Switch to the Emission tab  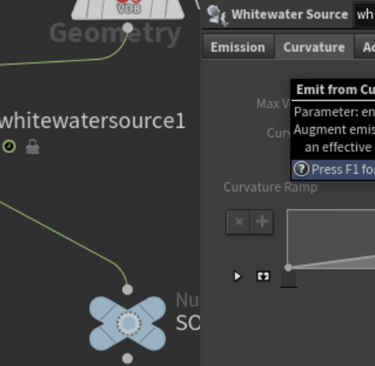pos(238,47)
